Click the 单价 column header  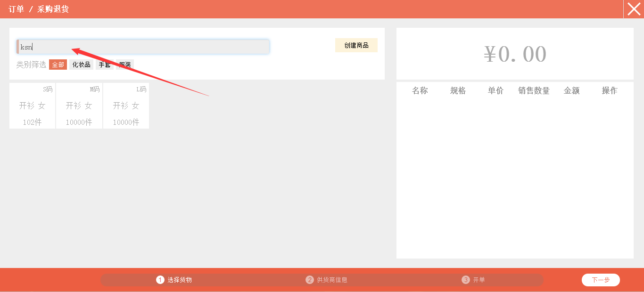pyautogui.click(x=495, y=91)
